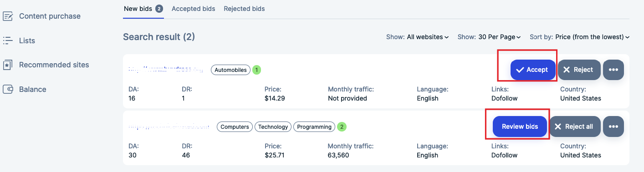644x172 pixels.
Task: Click the green 1 bid count badge
Action: pyautogui.click(x=257, y=70)
